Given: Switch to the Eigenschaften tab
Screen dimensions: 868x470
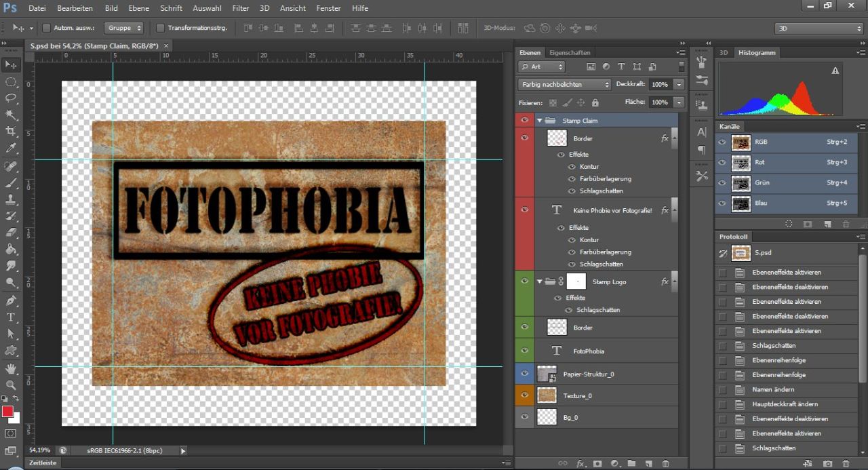Looking at the screenshot, I should [570, 52].
